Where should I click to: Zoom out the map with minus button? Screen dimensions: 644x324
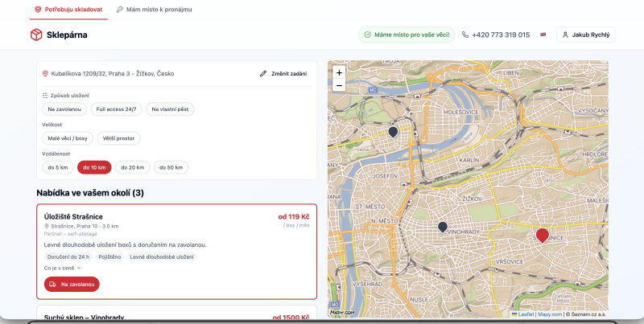click(339, 85)
